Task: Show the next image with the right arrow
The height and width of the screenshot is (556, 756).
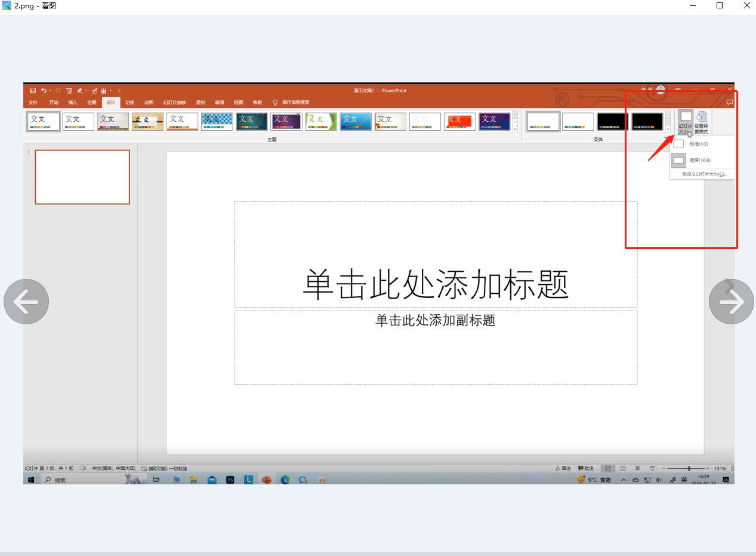Action: pos(732,302)
